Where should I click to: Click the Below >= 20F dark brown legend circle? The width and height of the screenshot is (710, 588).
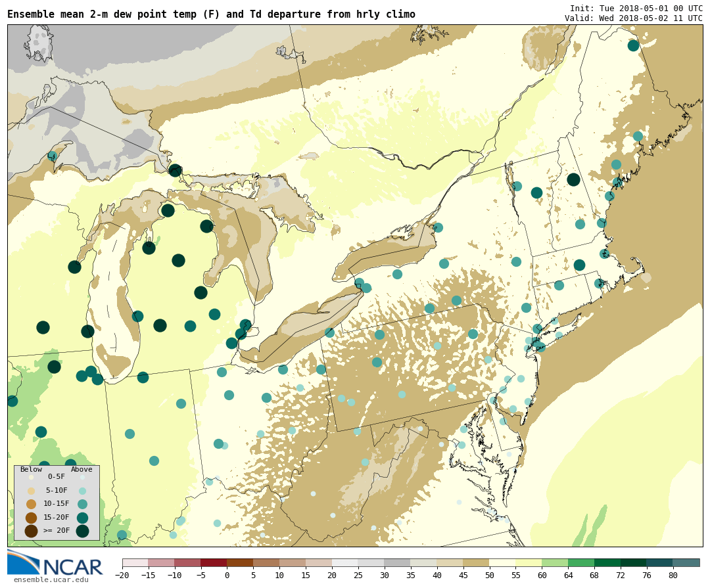click(32, 531)
